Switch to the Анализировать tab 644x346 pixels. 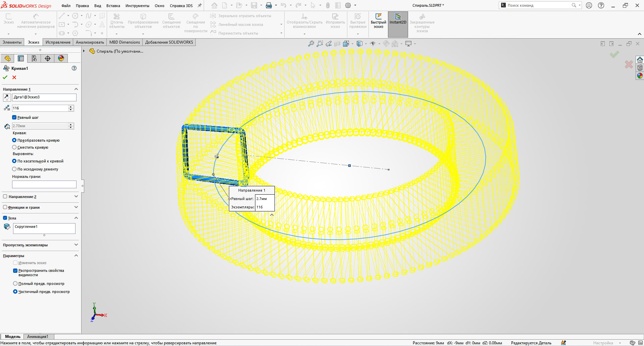90,42
